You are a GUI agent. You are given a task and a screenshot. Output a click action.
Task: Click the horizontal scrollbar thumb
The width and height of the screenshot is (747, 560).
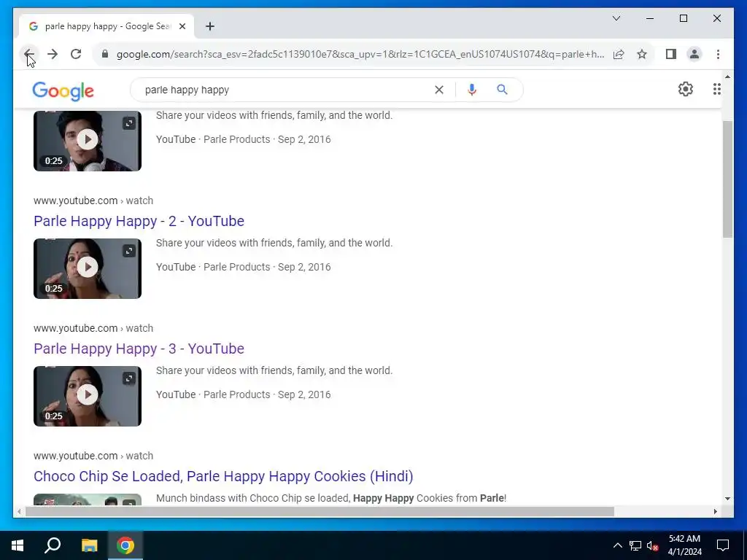pos(320,511)
